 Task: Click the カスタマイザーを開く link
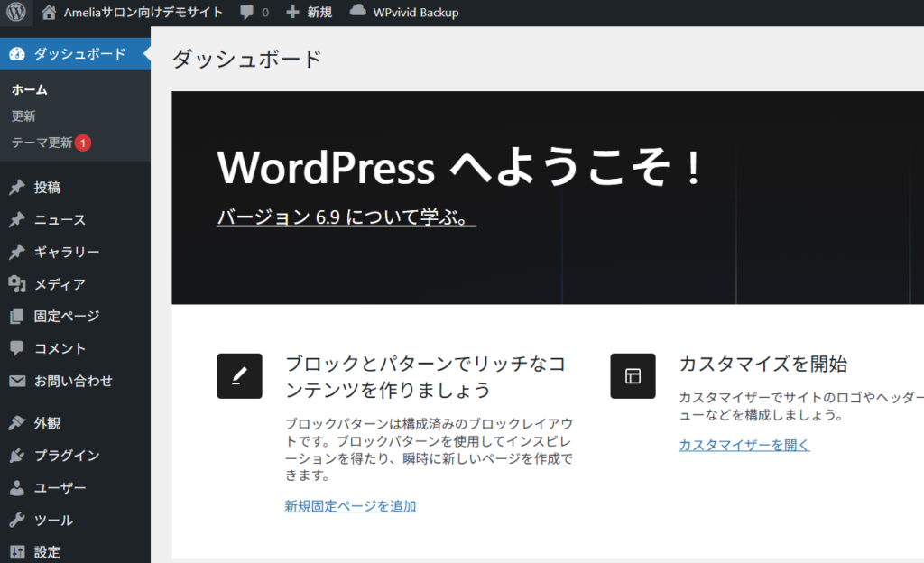tap(744, 445)
